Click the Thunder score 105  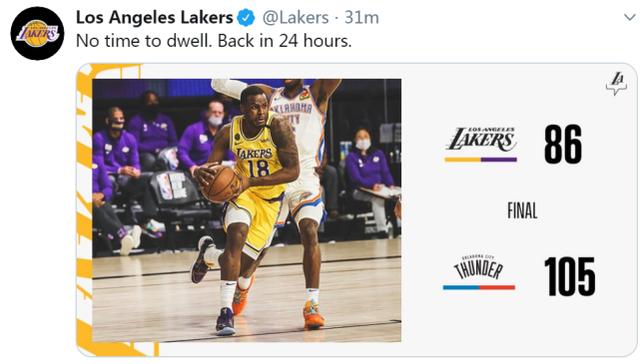pyautogui.click(x=570, y=276)
